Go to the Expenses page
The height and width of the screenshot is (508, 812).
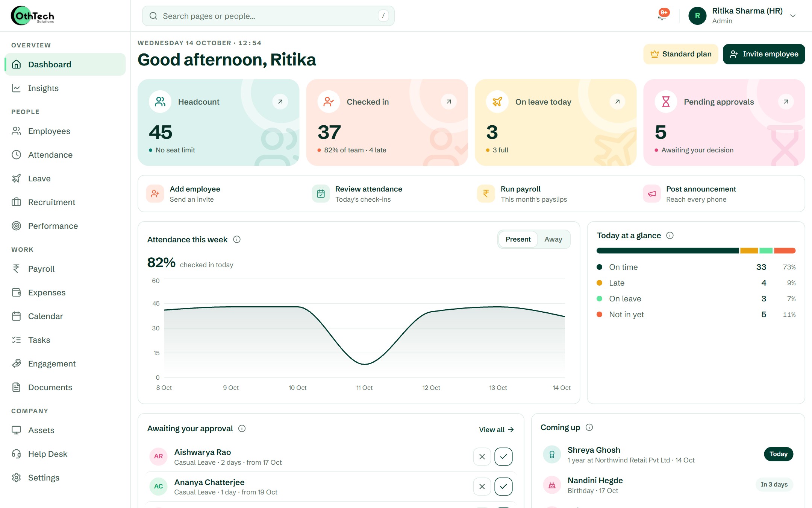coord(65,292)
